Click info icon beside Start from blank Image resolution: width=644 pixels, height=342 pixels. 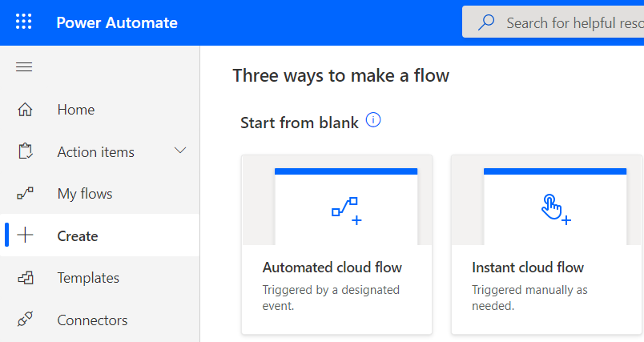point(373,120)
